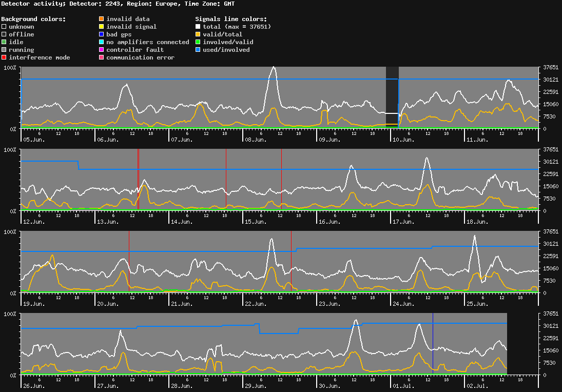Click the '11.Jun.' date label
The image size is (562, 392).
[x=477, y=140]
